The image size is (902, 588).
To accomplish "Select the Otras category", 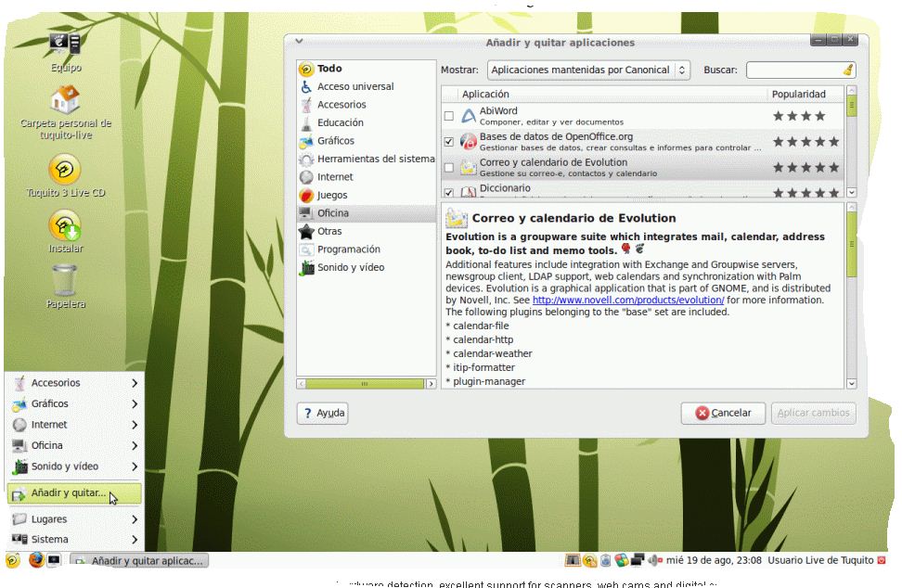I will [366, 231].
